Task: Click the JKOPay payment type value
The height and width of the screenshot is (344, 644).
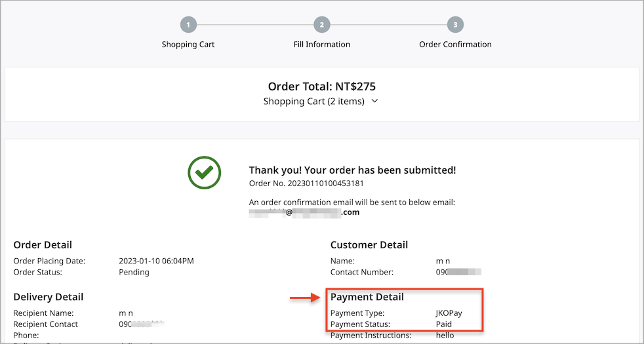Action: pos(449,313)
